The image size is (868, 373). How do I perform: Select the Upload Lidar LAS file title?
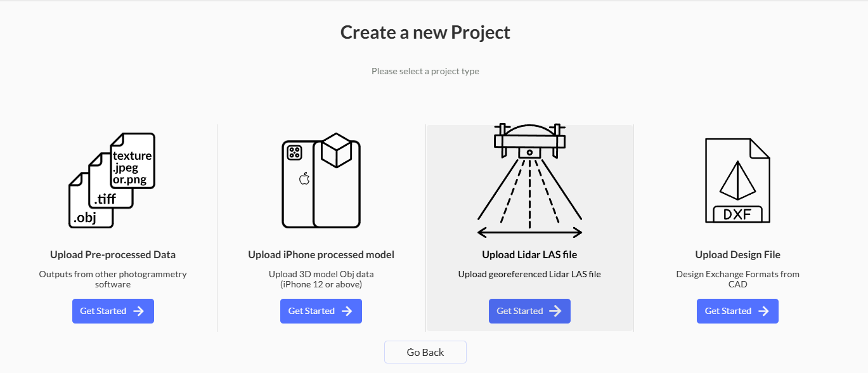point(529,254)
